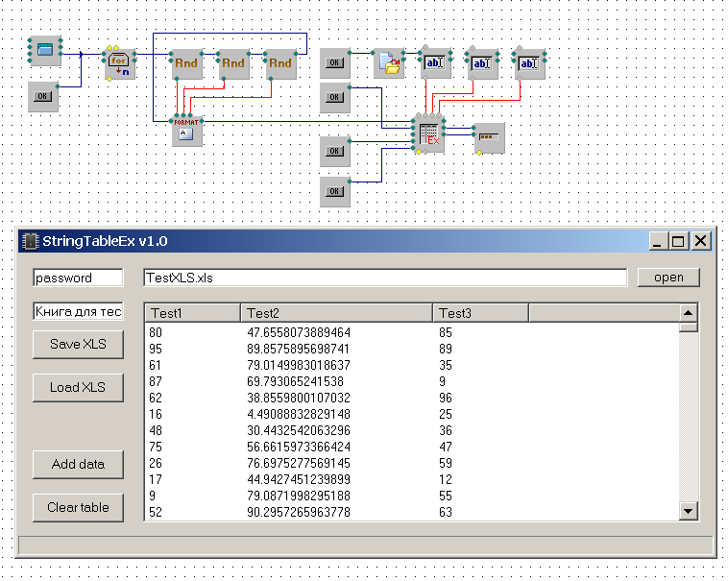Select cell 59 in Test3 column
Viewport: 728px width, 581px height.
446,463
